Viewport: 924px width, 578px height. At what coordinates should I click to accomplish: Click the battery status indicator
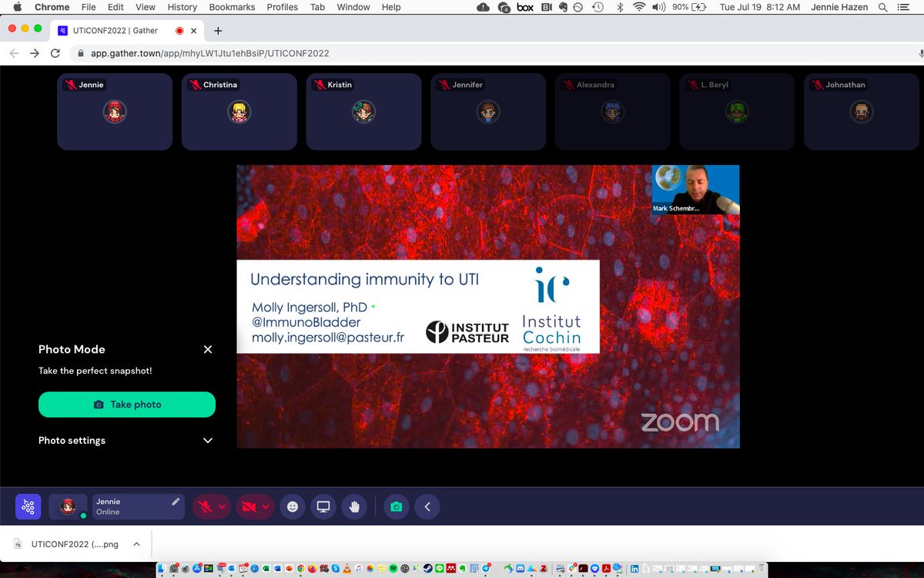coord(690,7)
